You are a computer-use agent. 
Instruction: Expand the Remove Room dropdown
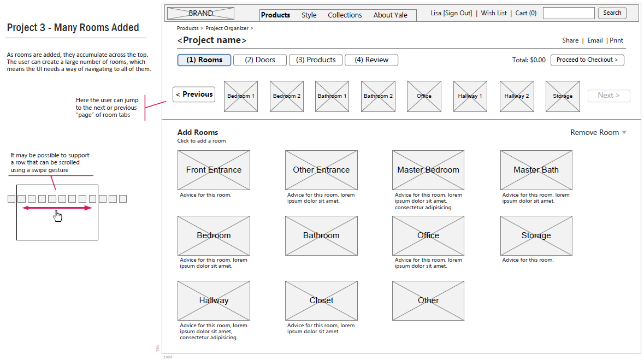tap(598, 132)
